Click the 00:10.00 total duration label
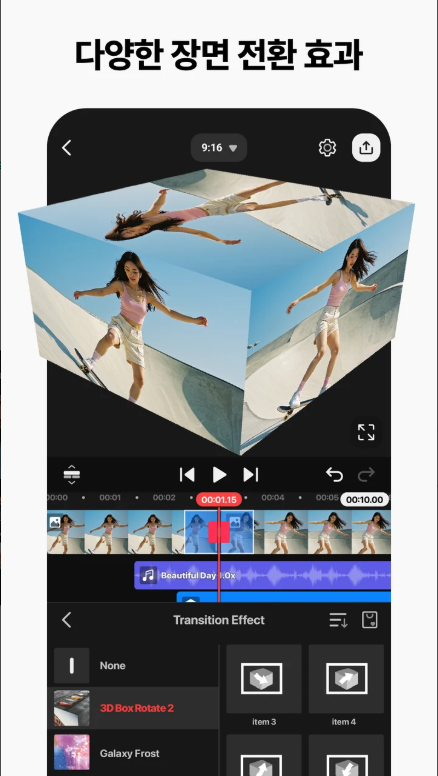Image resolution: width=438 pixels, height=776 pixels. point(364,499)
